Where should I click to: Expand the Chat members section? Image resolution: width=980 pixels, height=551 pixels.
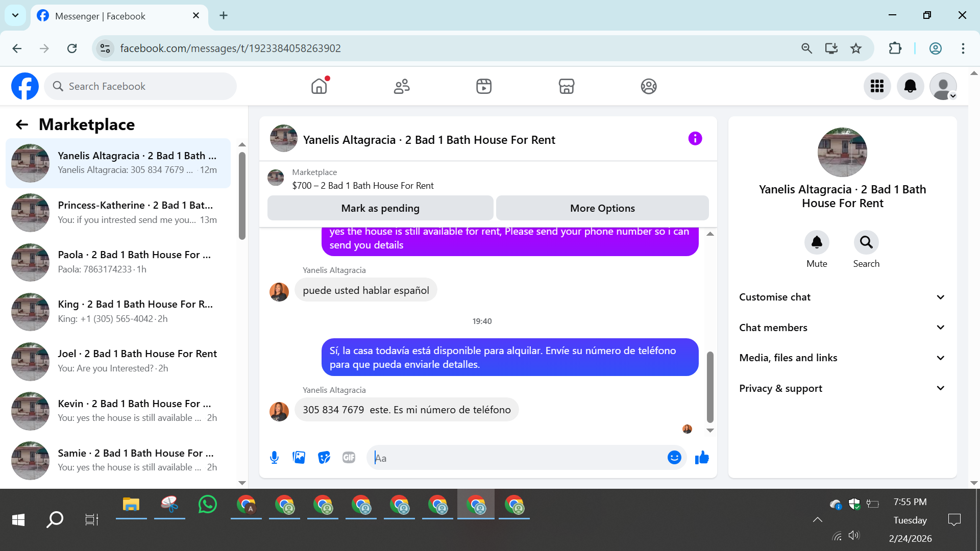[x=842, y=328]
